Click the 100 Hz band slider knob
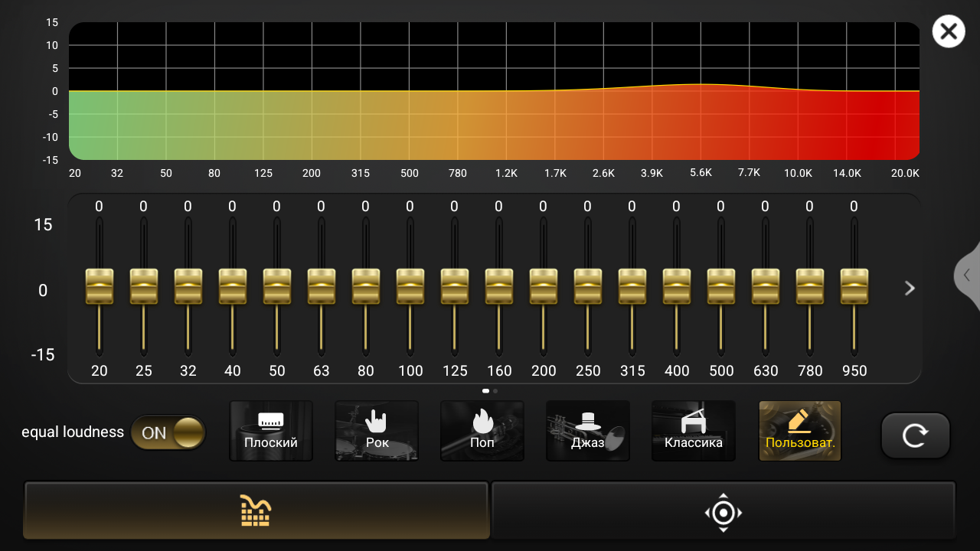This screenshot has height=551, width=980. [x=410, y=286]
